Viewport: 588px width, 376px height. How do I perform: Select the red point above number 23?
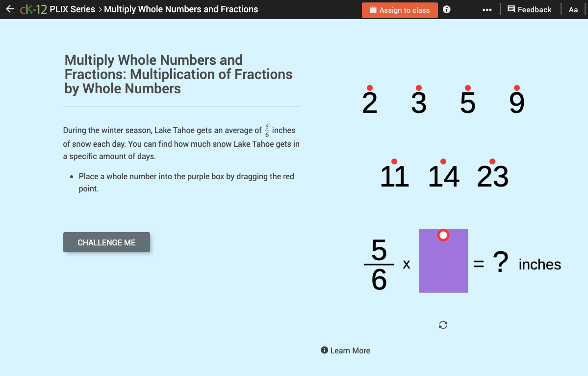[492, 161]
